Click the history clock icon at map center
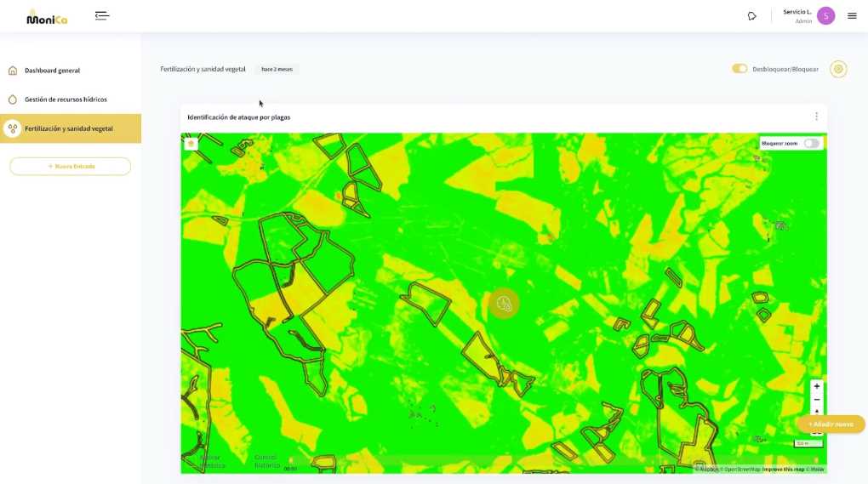The width and height of the screenshot is (868, 484). click(504, 303)
